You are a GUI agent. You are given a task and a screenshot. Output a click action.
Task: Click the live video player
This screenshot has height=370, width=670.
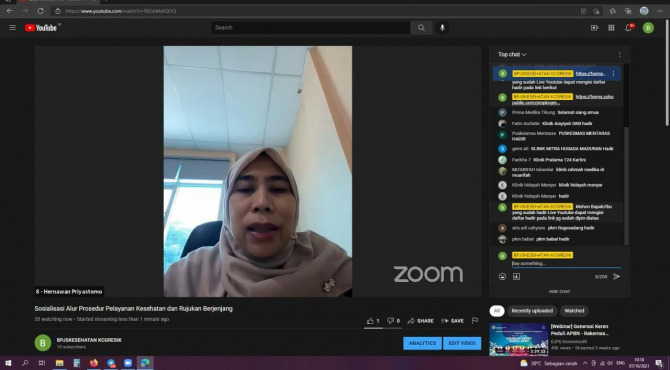(x=258, y=171)
